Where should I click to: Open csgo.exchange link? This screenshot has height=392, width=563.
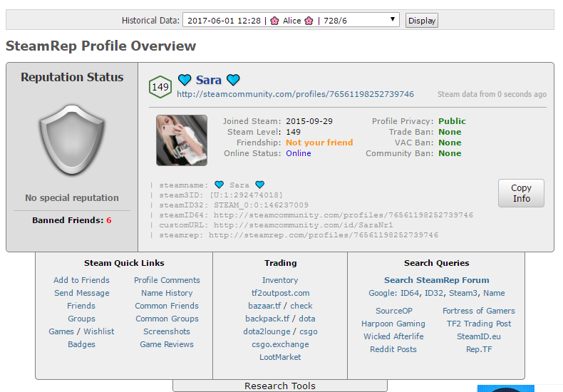[280, 344]
